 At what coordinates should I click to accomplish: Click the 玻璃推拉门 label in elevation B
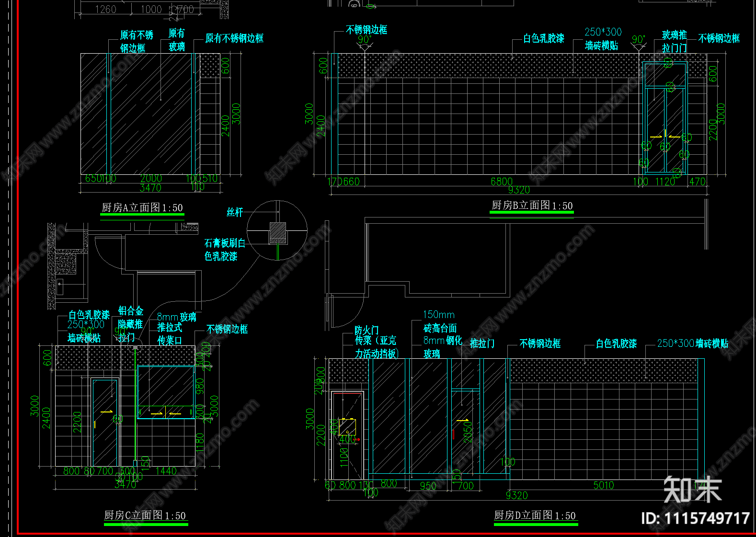point(675,41)
